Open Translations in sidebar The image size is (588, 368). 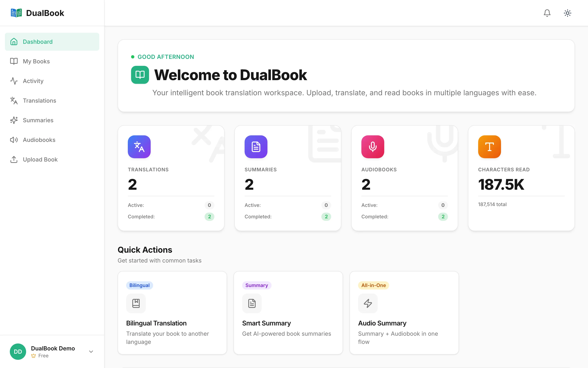point(52,101)
